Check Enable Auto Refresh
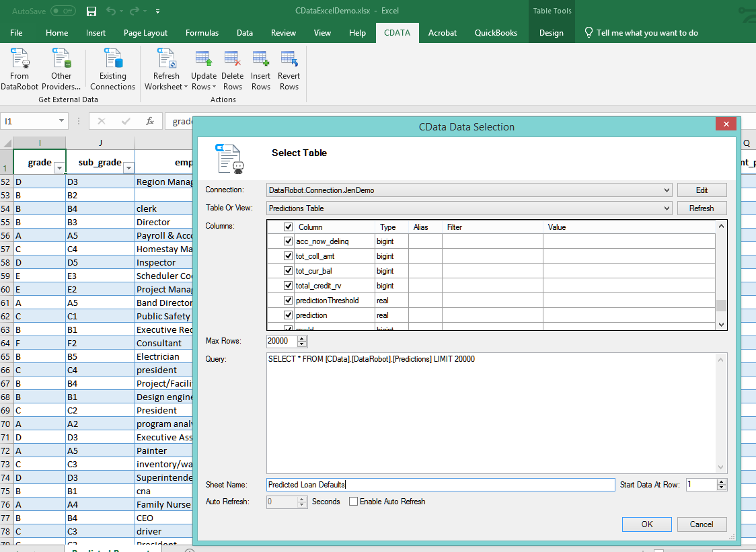756x552 pixels. tap(353, 502)
